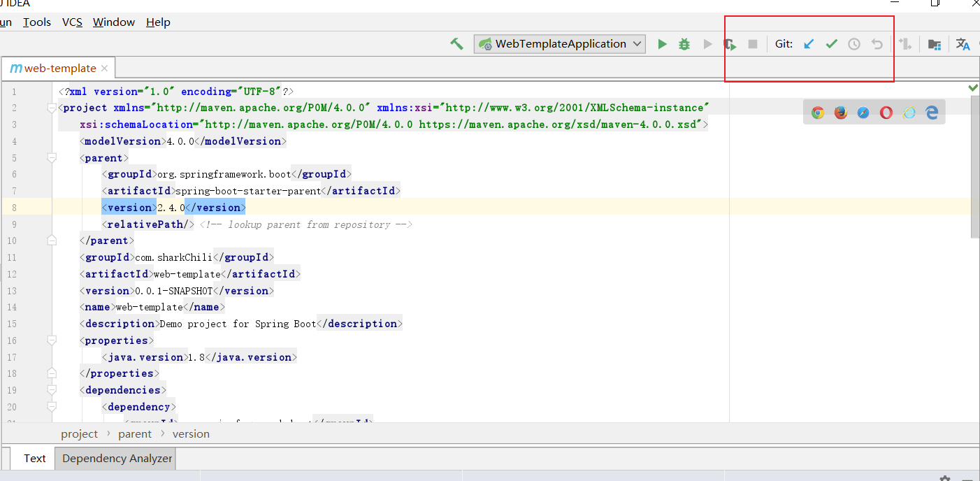Image resolution: width=980 pixels, height=481 pixels.
Task: Click the Build Project hammer icon
Action: pos(456,44)
